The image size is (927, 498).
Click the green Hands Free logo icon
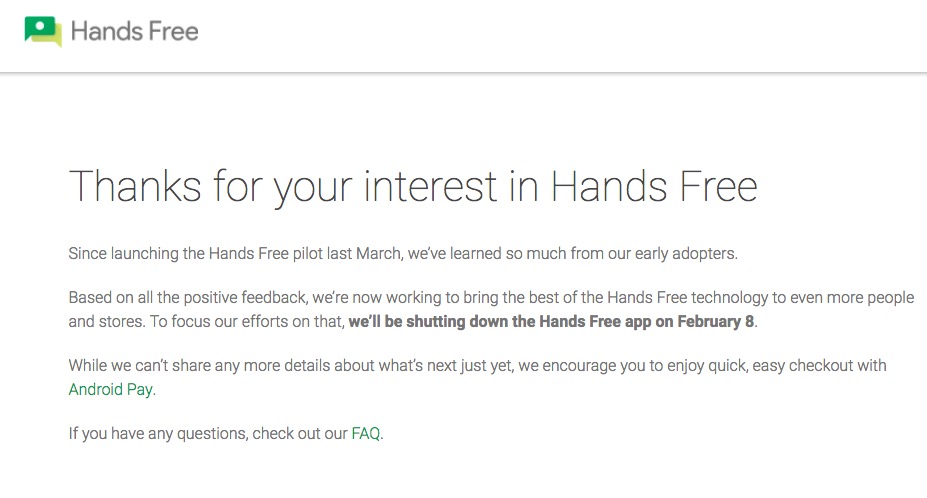coord(43,31)
